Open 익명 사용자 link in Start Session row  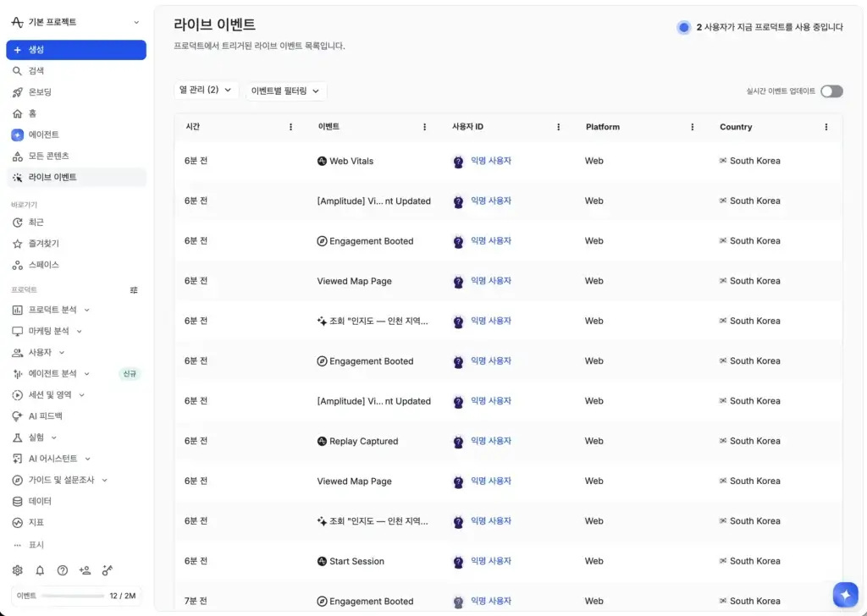(x=491, y=561)
